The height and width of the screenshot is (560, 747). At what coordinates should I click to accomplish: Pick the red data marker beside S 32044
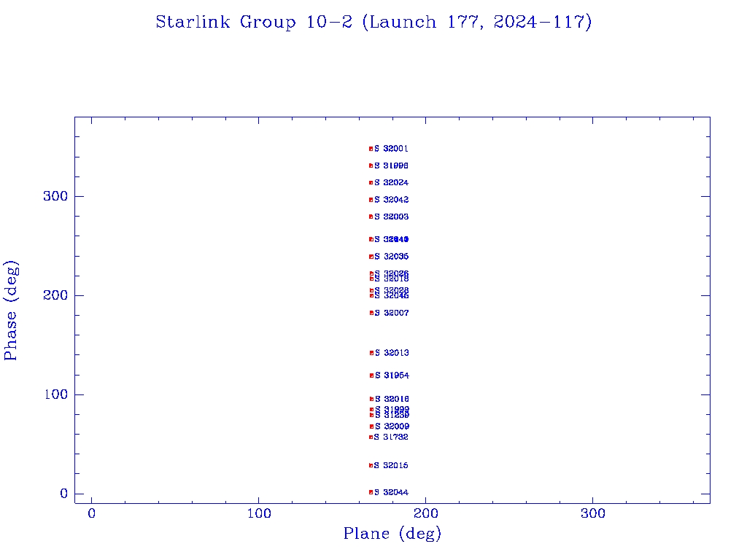pos(371,492)
